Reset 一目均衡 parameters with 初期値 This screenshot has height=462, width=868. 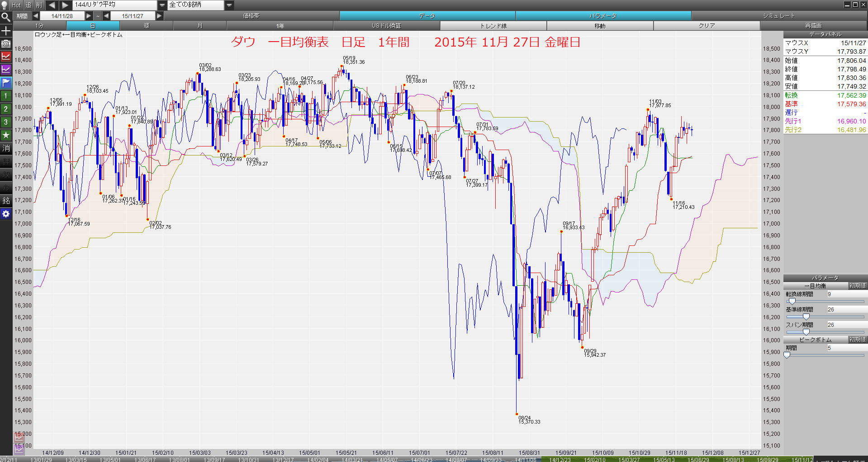pyautogui.click(x=857, y=286)
